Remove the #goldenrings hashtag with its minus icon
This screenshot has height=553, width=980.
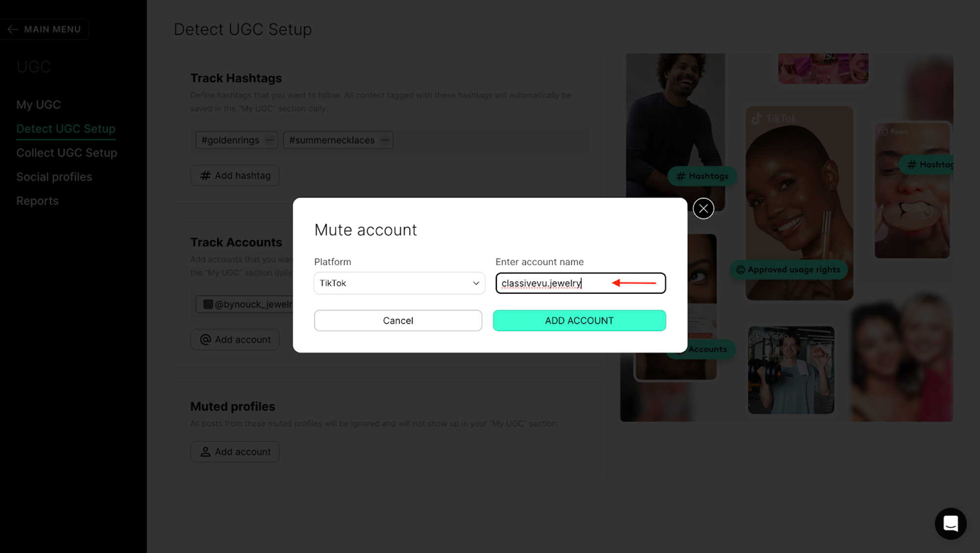(269, 140)
